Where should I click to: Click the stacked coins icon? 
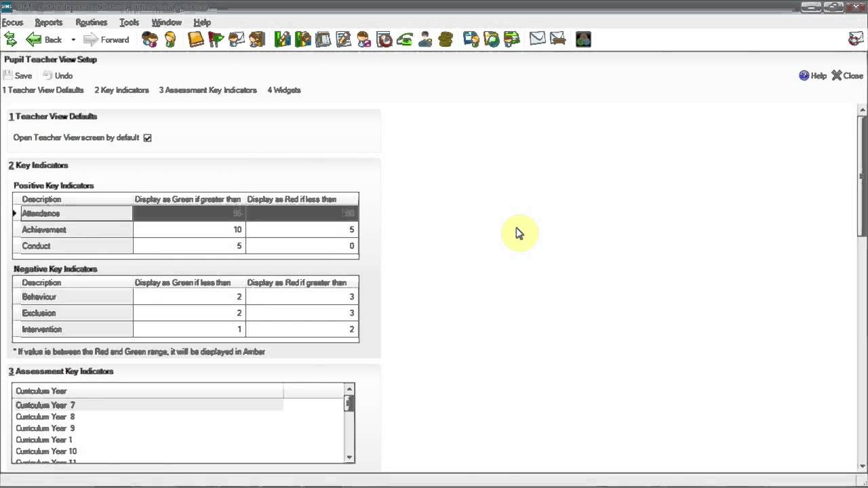click(446, 39)
